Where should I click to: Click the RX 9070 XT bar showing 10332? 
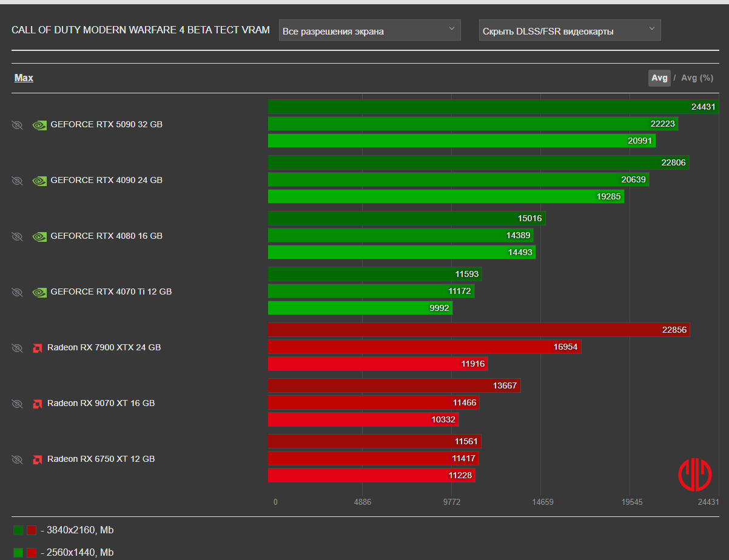(363, 419)
